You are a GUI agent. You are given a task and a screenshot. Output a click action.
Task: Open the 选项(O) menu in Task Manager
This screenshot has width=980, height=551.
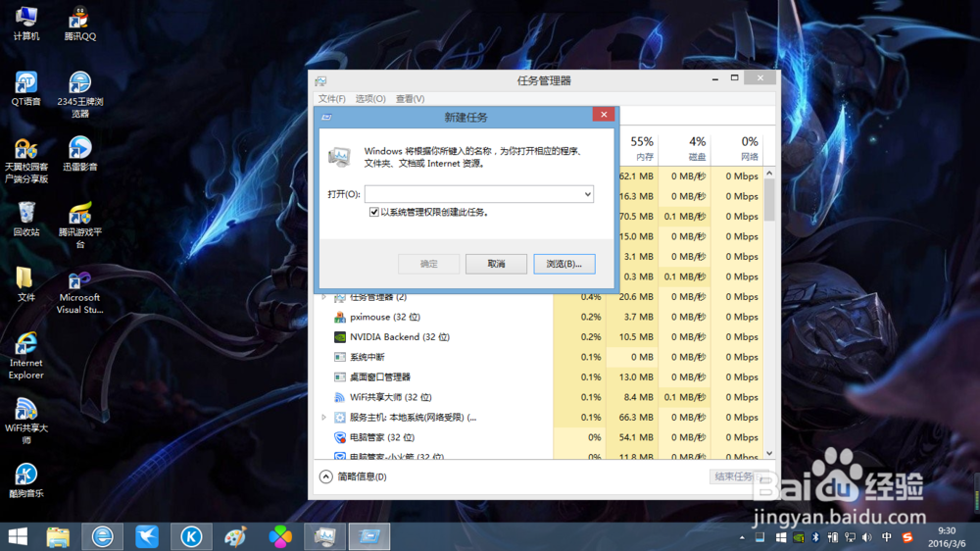[x=370, y=99]
